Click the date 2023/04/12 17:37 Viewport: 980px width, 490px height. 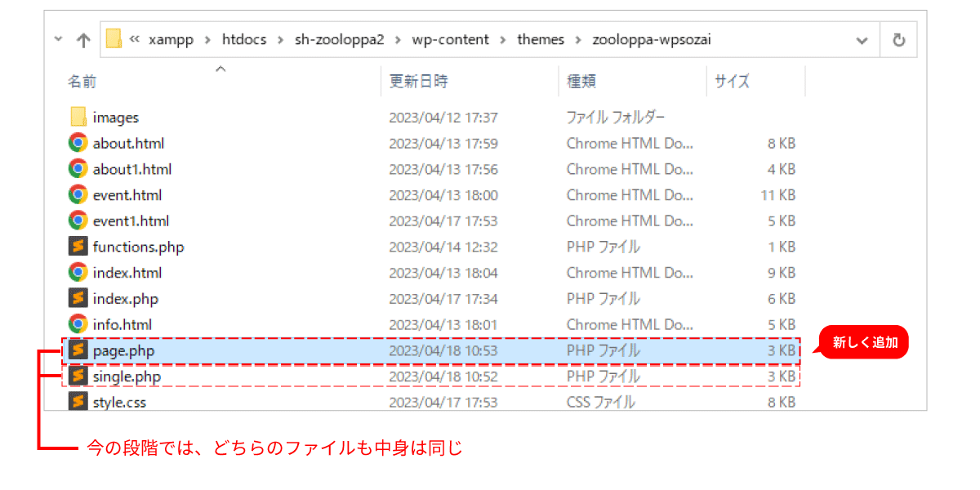443,118
